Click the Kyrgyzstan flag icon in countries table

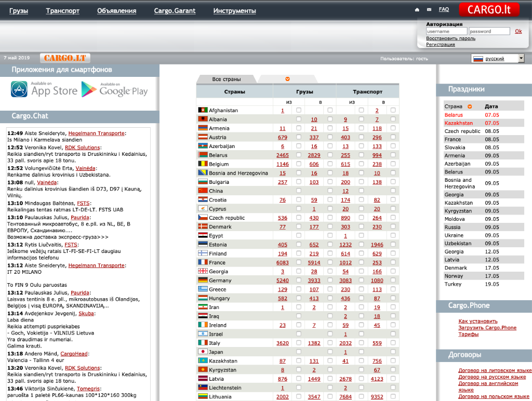203,369
